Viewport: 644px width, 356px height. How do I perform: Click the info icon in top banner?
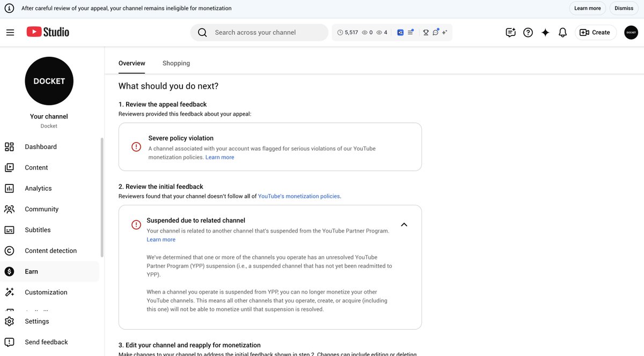[9, 9]
